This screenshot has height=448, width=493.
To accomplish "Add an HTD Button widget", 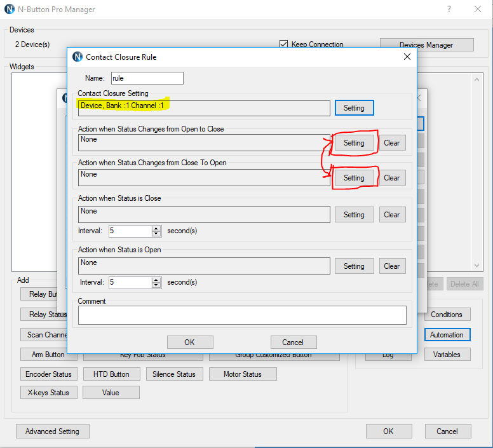I will tap(112, 374).
